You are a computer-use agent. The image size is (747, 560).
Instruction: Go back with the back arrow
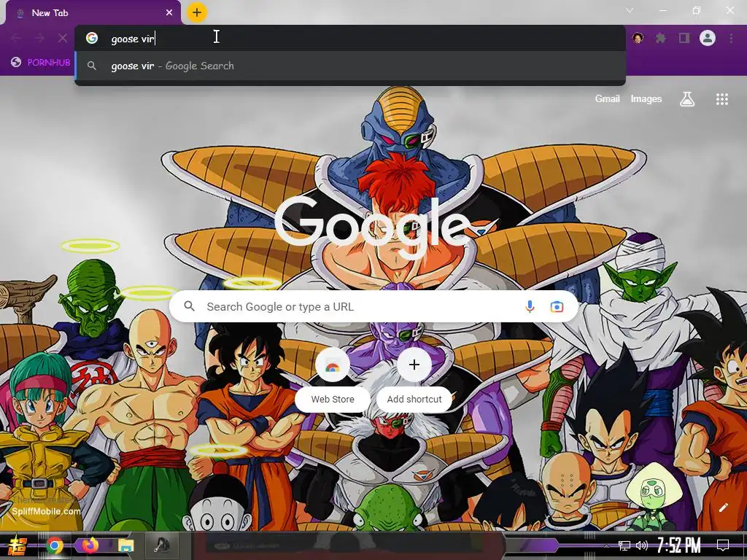coord(16,38)
